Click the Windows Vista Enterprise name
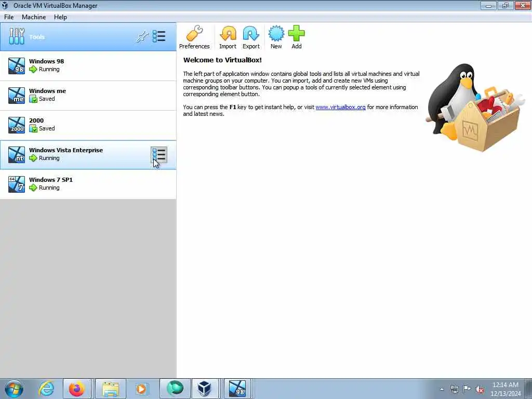The image size is (532, 399). click(x=66, y=150)
